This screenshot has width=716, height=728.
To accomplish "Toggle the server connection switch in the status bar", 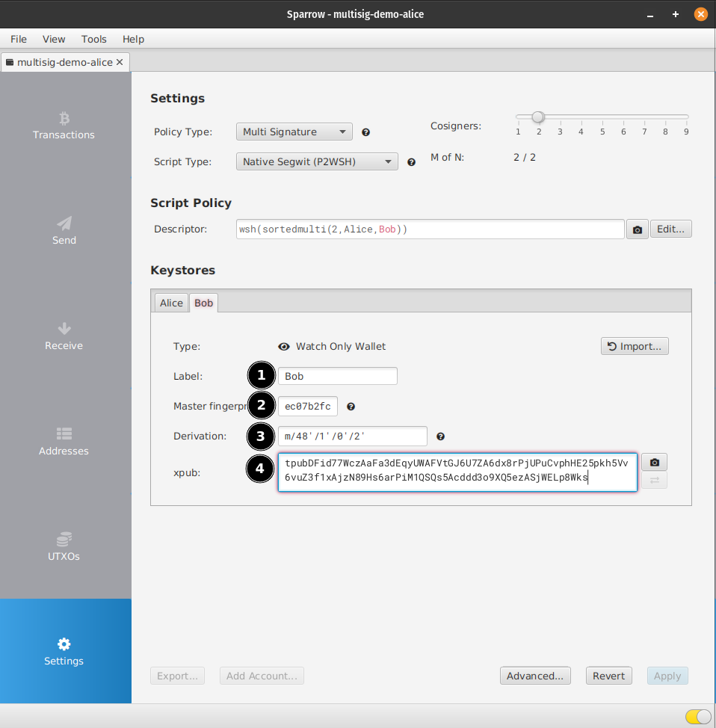I will click(x=698, y=716).
